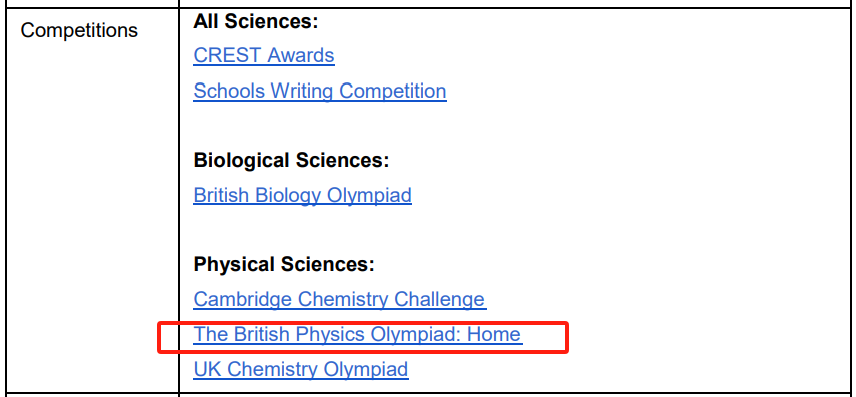Image resolution: width=856 pixels, height=397 pixels.
Task: Open the Schools Writing Competition link
Action: coord(320,91)
